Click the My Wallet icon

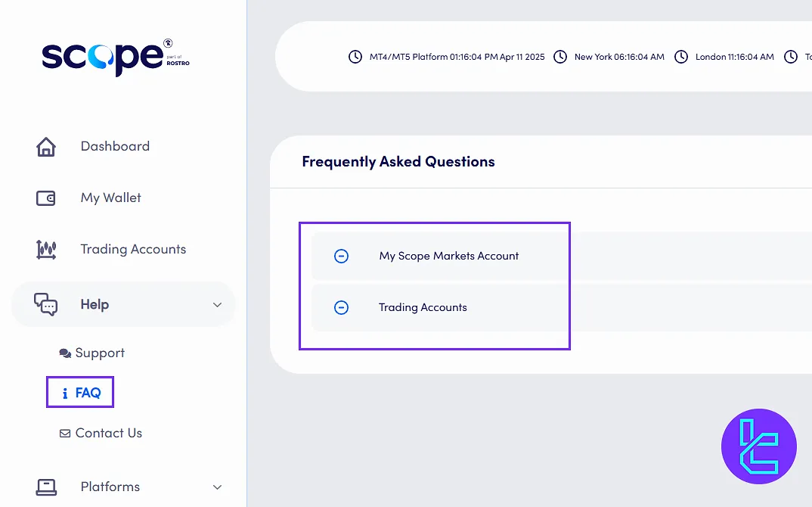coord(46,198)
